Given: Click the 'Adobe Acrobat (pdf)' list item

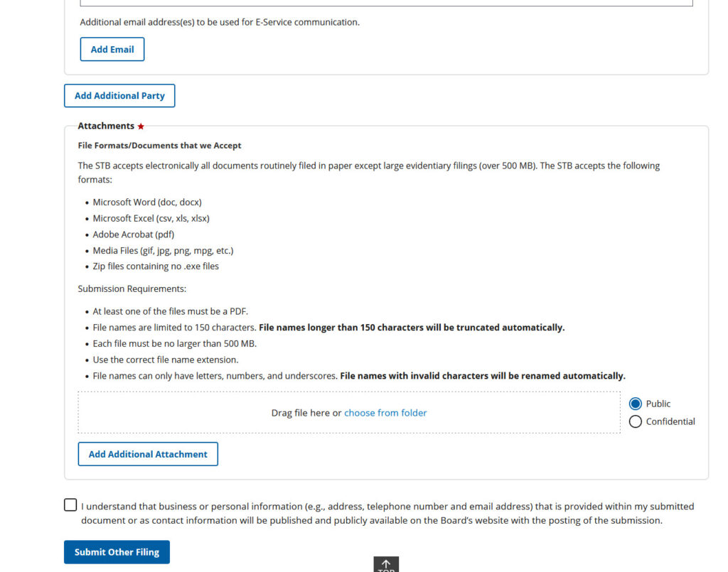Looking at the screenshot, I should (x=134, y=234).
